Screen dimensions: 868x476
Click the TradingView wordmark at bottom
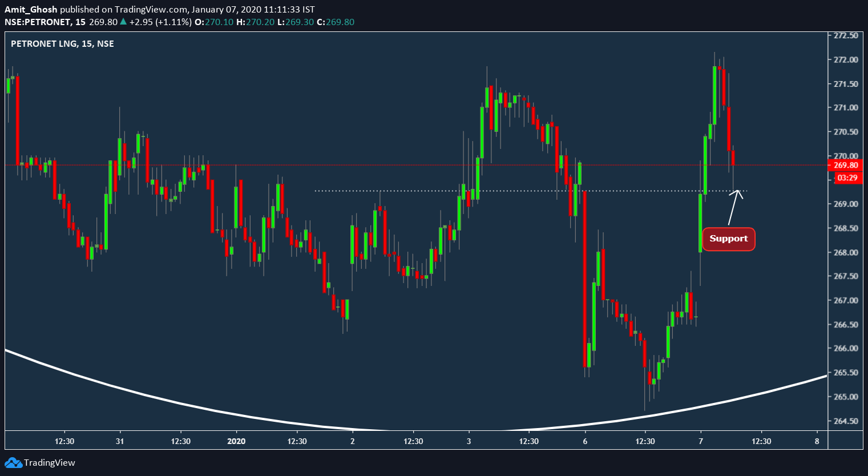pyautogui.click(x=49, y=463)
